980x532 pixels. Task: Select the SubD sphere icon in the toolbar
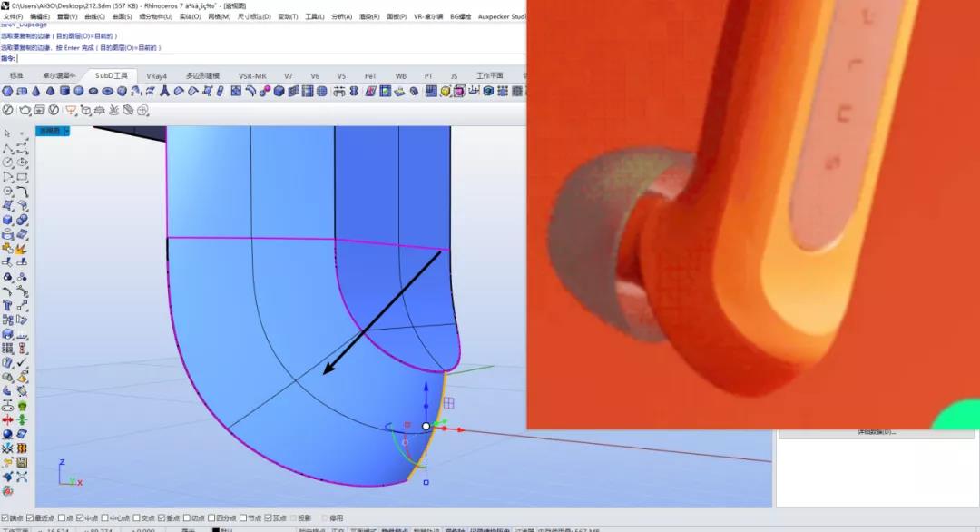(x=79, y=92)
